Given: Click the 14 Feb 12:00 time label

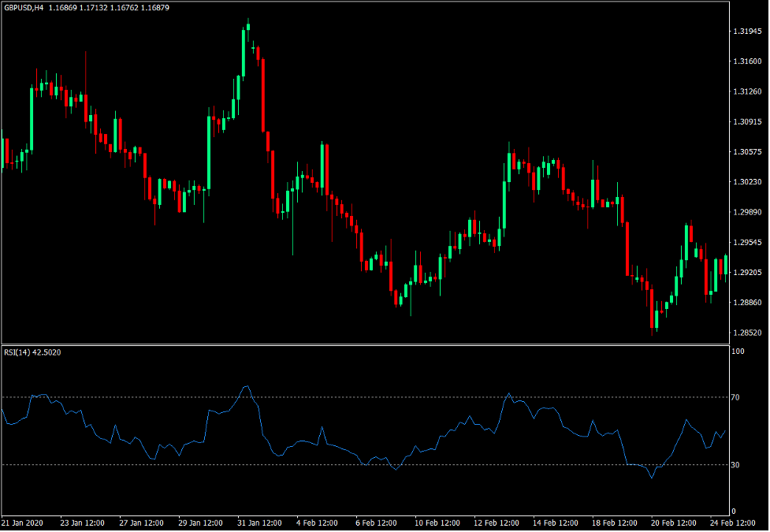Looking at the screenshot, I should pyautogui.click(x=556, y=523).
